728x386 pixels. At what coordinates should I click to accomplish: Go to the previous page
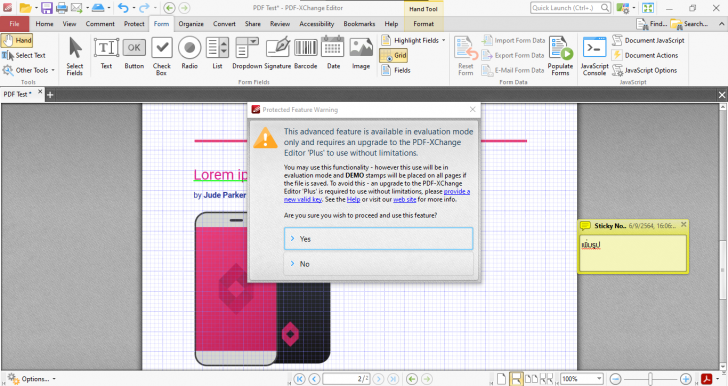pyautogui.click(x=314, y=379)
